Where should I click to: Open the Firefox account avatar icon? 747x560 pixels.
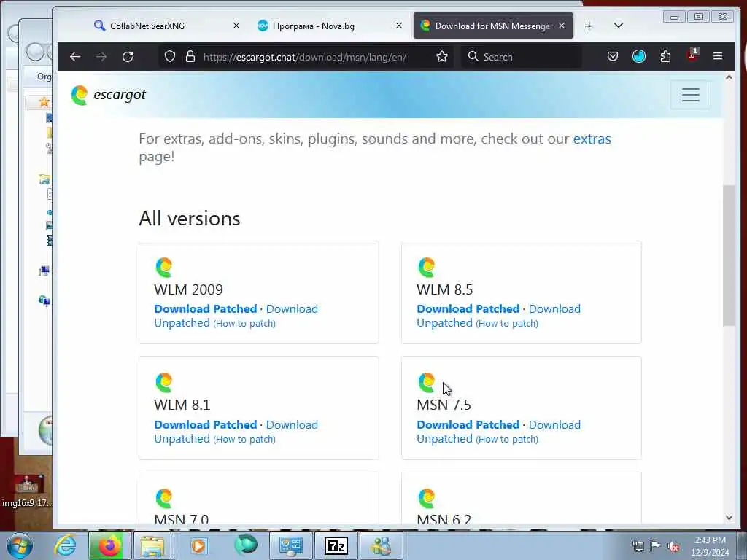click(x=639, y=57)
